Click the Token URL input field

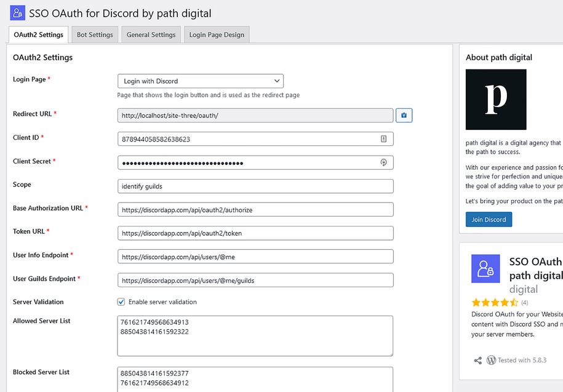[255, 233]
